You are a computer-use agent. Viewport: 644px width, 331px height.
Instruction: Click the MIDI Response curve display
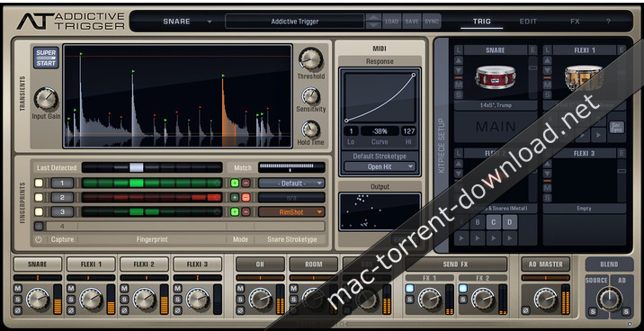point(380,98)
